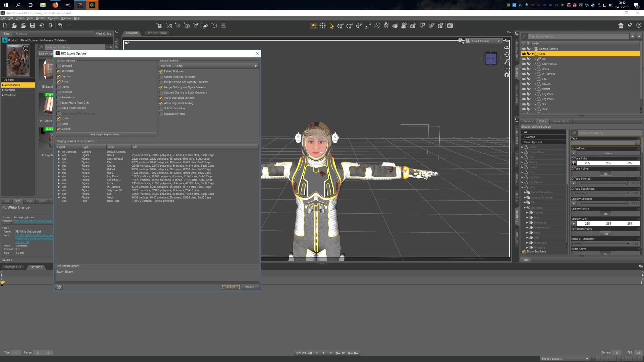Expand the Vest node in Scene tree
644x362 pixels.
pyautogui.click(x=535, y=109)
